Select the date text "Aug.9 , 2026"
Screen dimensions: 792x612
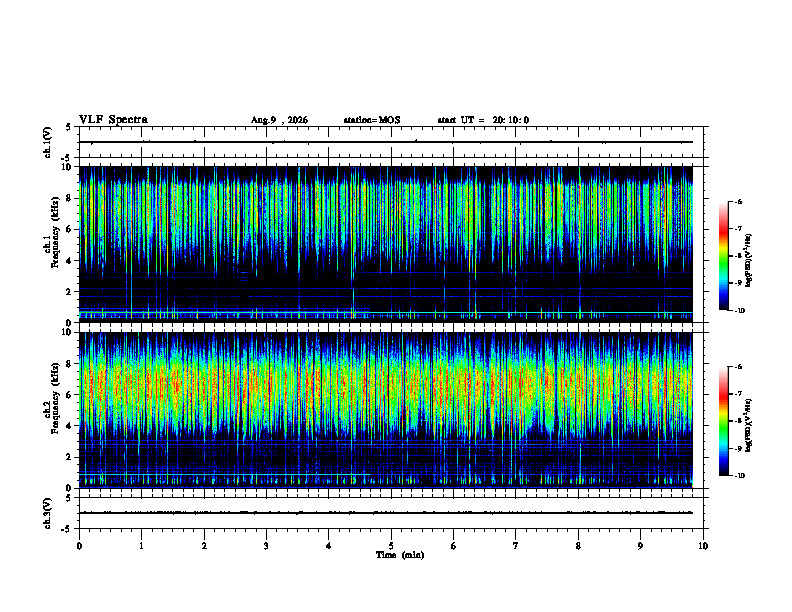pyautogui.click(x=279, y=120)
